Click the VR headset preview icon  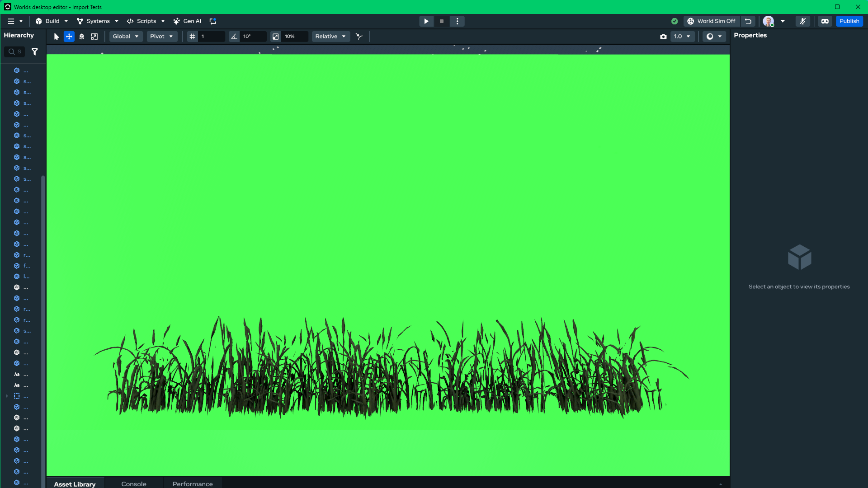click(825, 21)
